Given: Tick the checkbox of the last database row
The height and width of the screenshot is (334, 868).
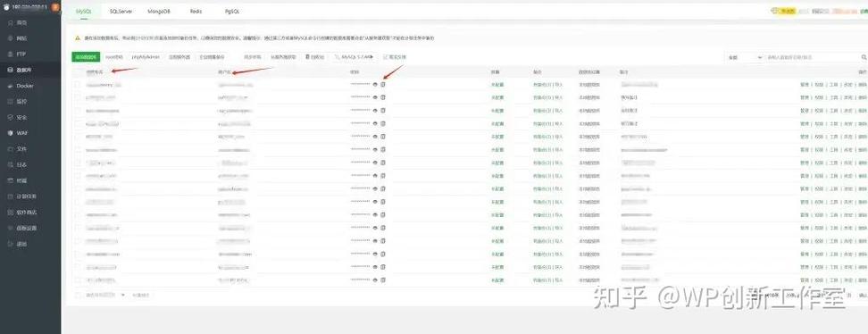Looking at the screenshot, I should click(78, 280).
